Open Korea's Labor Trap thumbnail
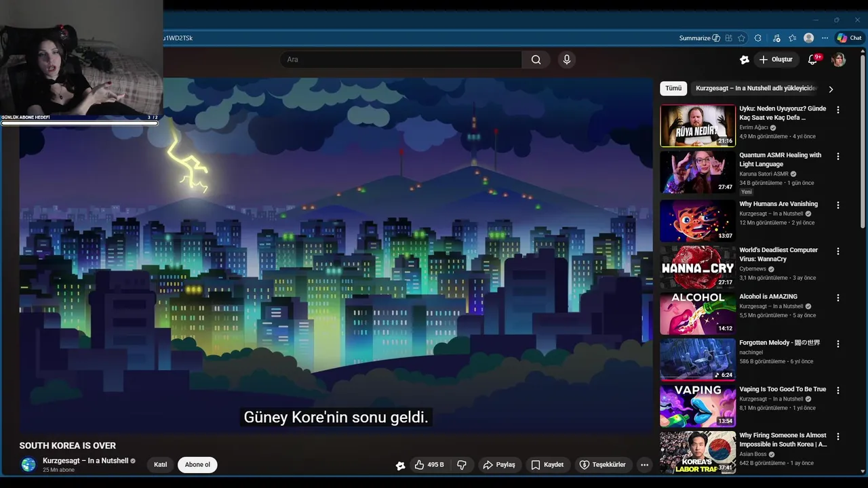Viewport: 868px width, 488px height. pos(698,452)
